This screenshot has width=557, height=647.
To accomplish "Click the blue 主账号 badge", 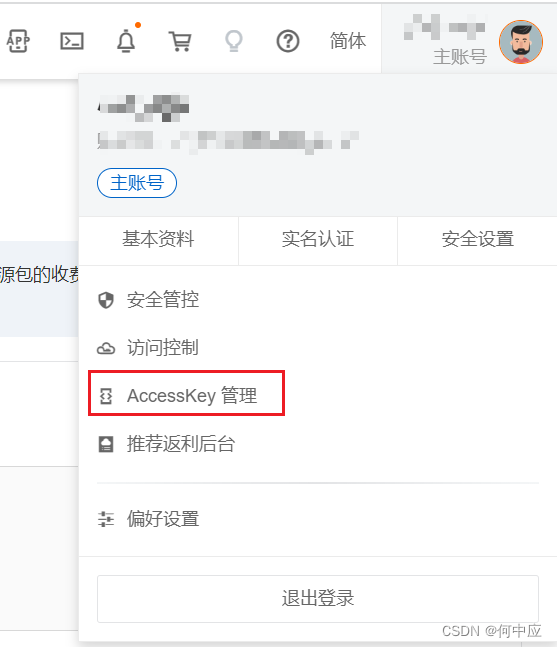I will pyautogui.click(x=137, y=183).
